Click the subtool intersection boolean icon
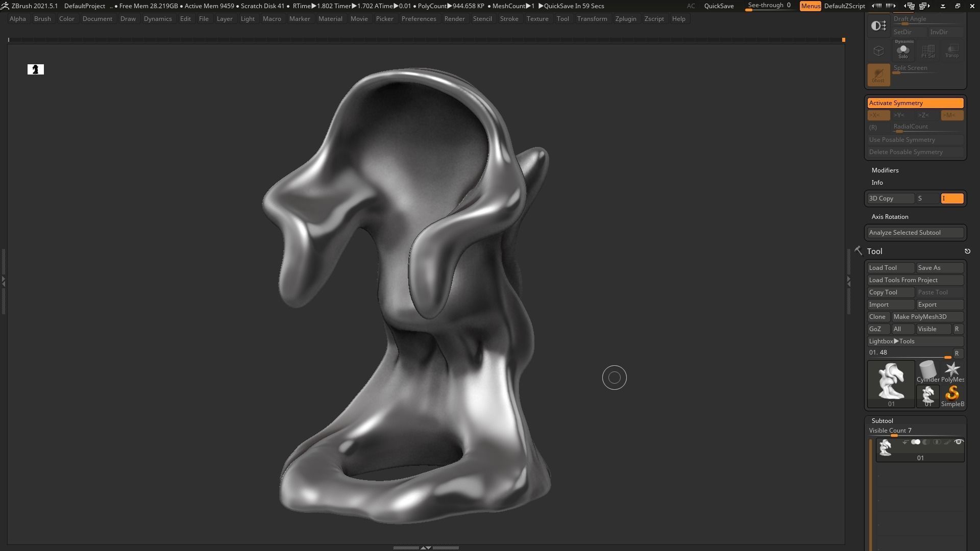Viewport: 980px width, 551px height. point(937,442)
